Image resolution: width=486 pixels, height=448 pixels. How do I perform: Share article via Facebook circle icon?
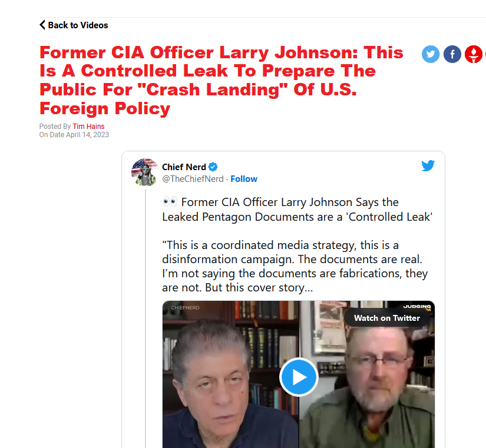point(452,54)
